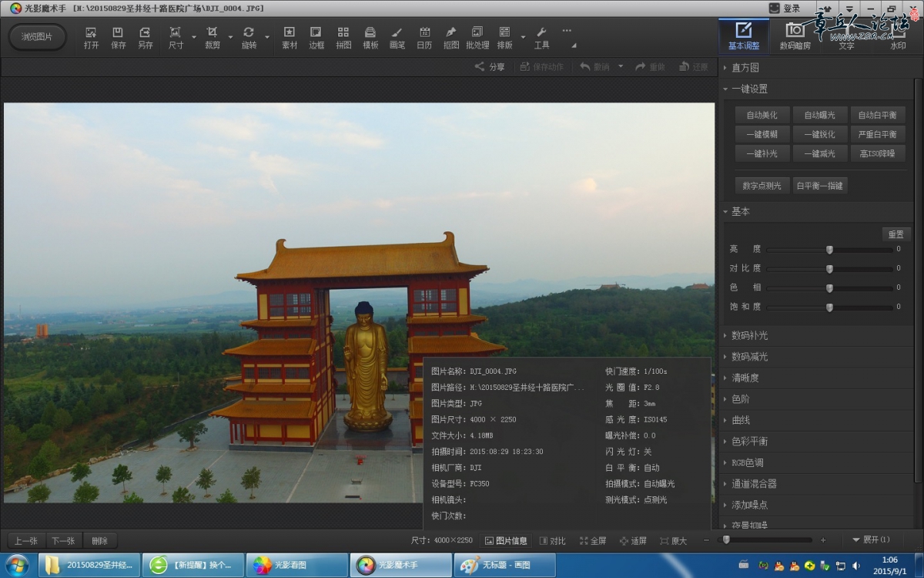
Task: Switch to the 水印 watermark tab
Action: pyautogui.click(x=898, y=35)
